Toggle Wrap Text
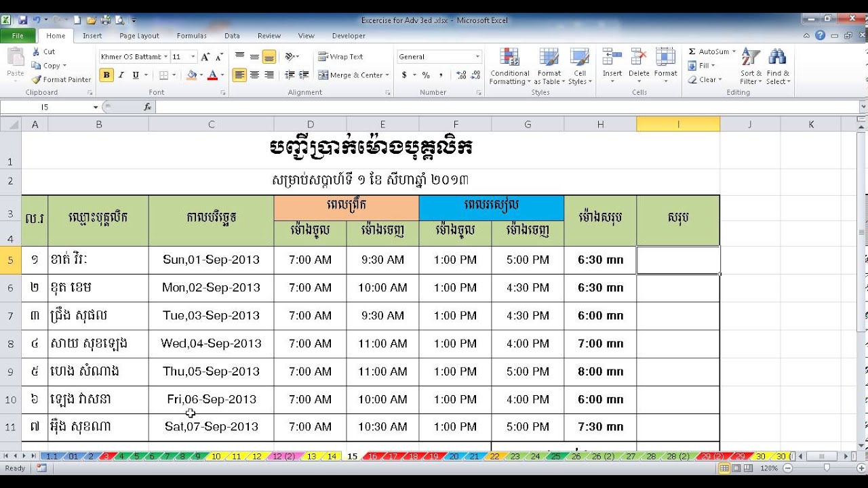 click(x=341, y=57)
